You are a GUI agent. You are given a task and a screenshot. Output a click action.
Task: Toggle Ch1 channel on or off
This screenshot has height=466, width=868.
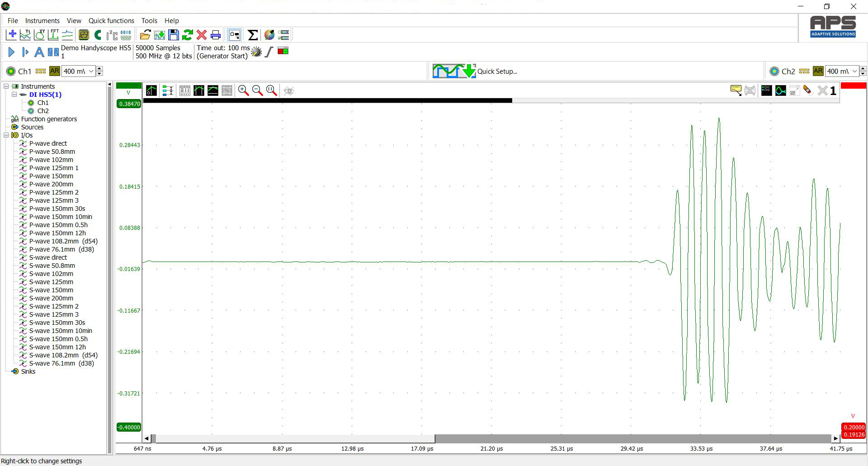pyautogui.click(x=11, y=71)
